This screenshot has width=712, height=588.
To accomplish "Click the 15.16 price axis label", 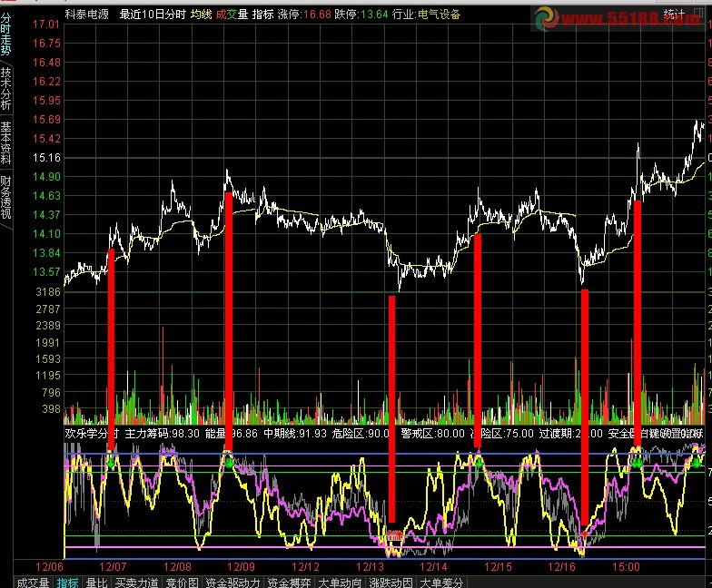I will 46,158.
